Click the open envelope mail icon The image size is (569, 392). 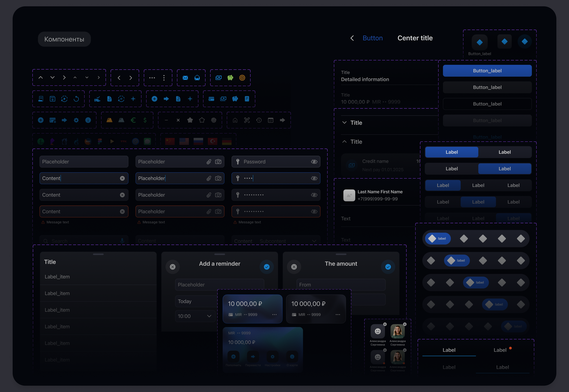[x=197, y=78]
